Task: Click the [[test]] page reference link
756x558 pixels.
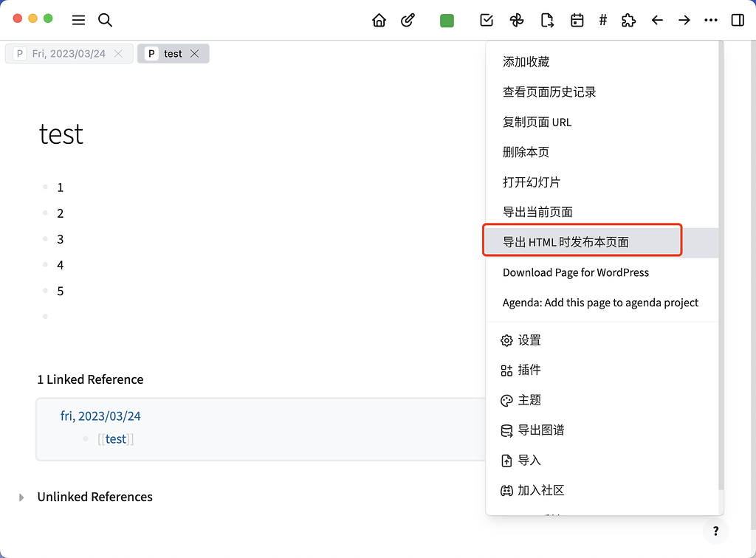Action: pos(115,438)
